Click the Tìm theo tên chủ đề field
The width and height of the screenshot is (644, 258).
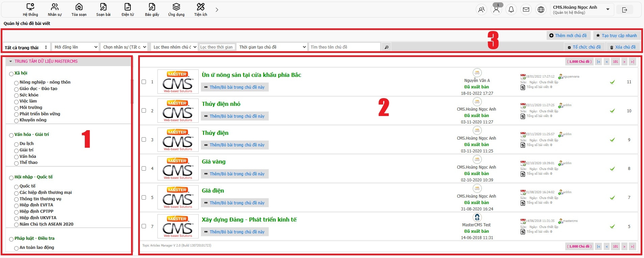(x=345, y=47)
